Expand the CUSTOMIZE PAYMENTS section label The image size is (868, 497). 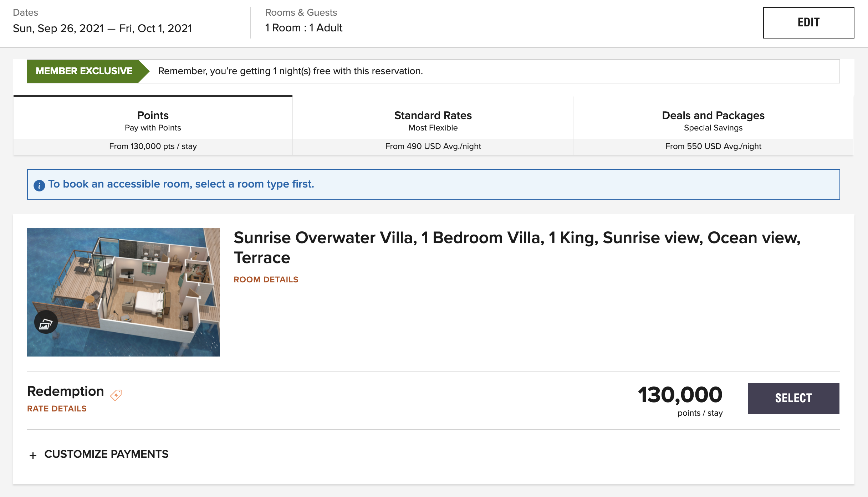click(106, 454)
